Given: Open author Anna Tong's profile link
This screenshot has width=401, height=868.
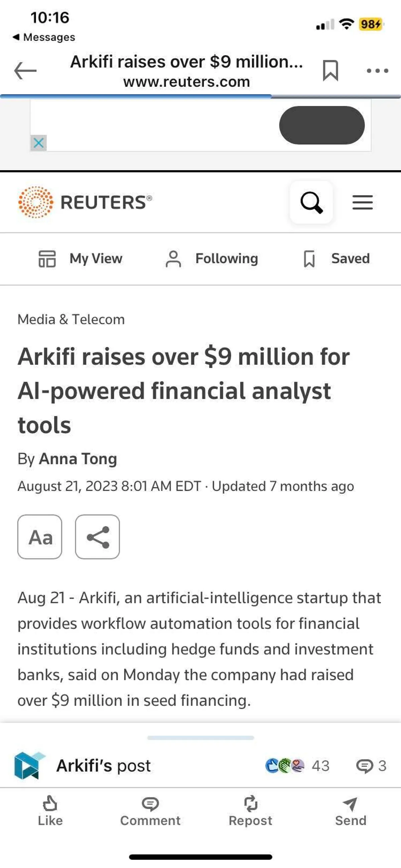Looking at the screenshot, I should 78,459.
